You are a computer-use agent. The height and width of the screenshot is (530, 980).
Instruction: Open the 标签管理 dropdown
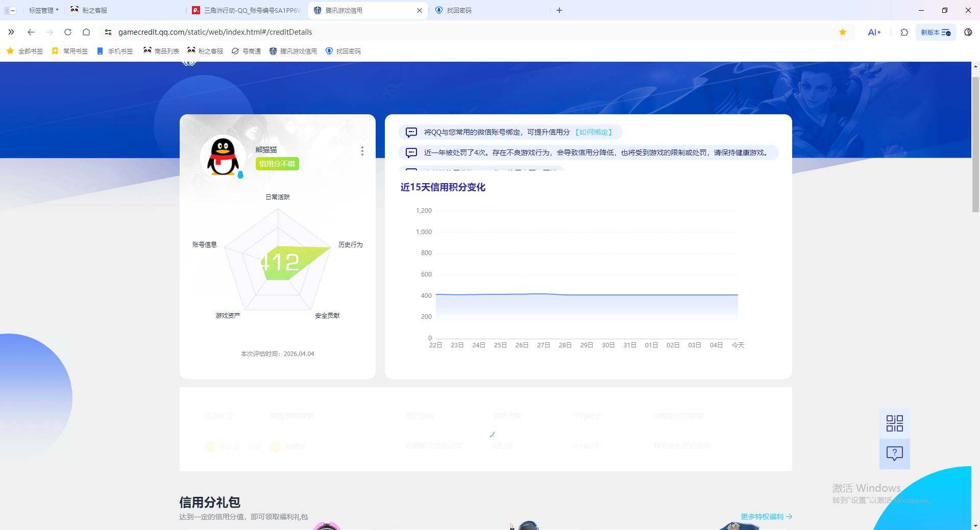44,10
